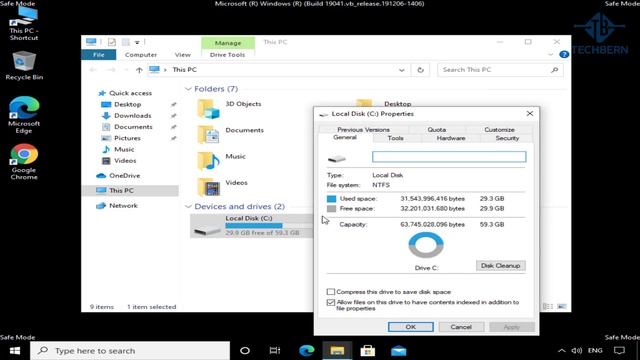Check Compress this drive to save disk space
Image resolution: width=640 pixels, height=360 pixels.
[331, 292]
